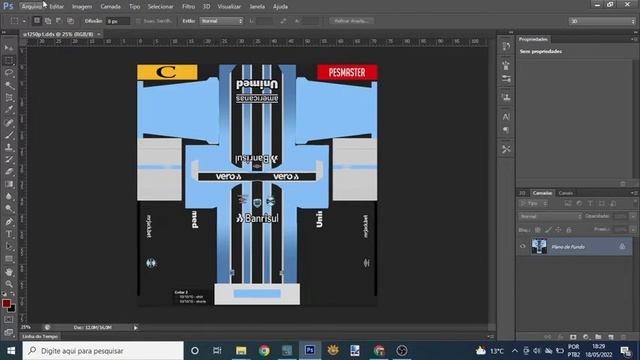This screenshot has width=640, height=360.
Task: Toggle New Selection mode in options bar
Action: click(37, 20)
